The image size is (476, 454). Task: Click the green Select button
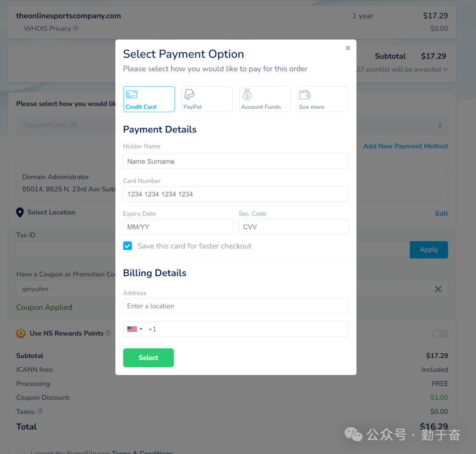click(x=148, y=358)
